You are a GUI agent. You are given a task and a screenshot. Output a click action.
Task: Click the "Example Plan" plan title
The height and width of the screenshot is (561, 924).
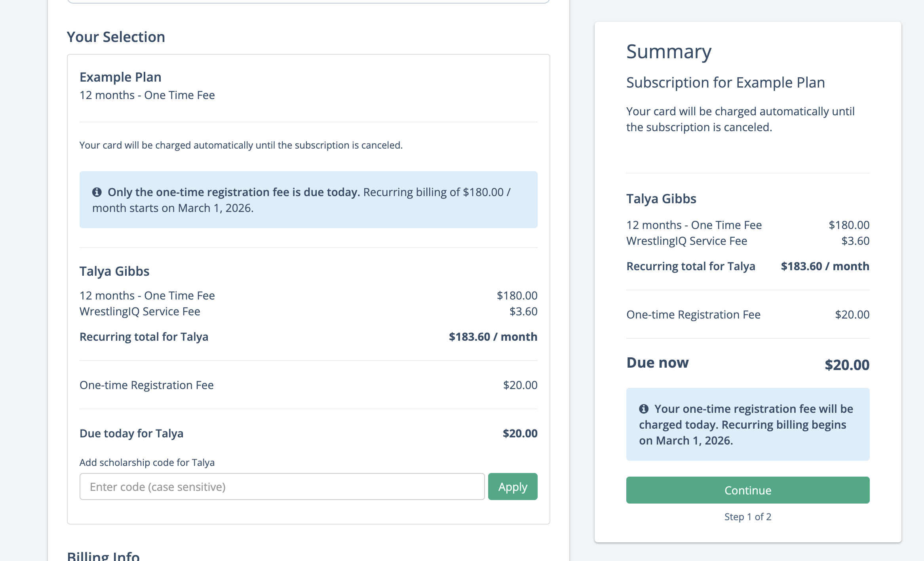[120, 77]
